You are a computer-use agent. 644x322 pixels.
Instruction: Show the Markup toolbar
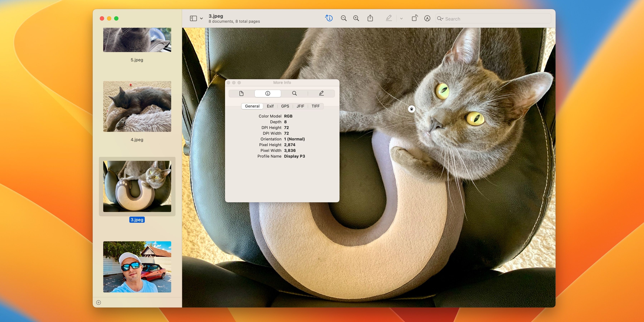(x=427, y=18)
